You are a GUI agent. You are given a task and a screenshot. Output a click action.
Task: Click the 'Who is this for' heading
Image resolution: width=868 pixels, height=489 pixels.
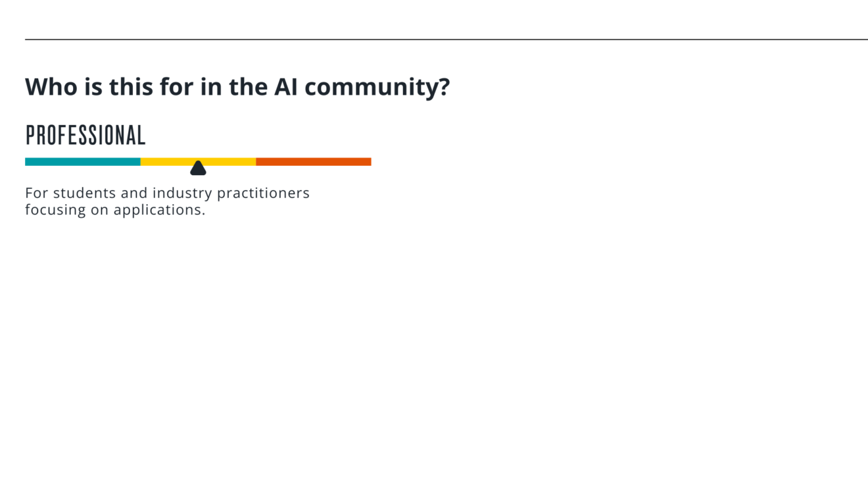point(237,87)
